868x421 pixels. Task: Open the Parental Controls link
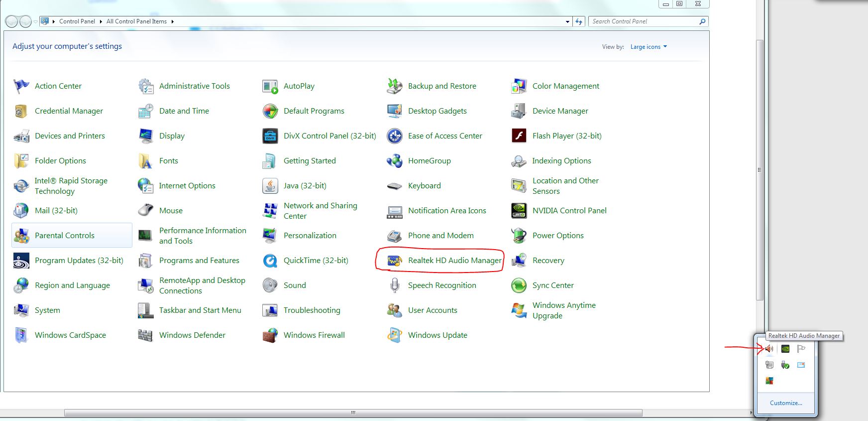click(x=65, y=236)
